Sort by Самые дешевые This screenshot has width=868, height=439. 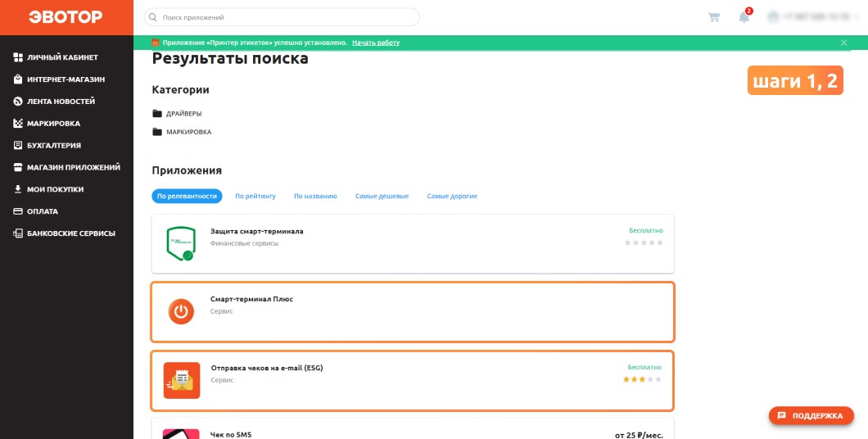pyautogui.click(x=382, y=196)
